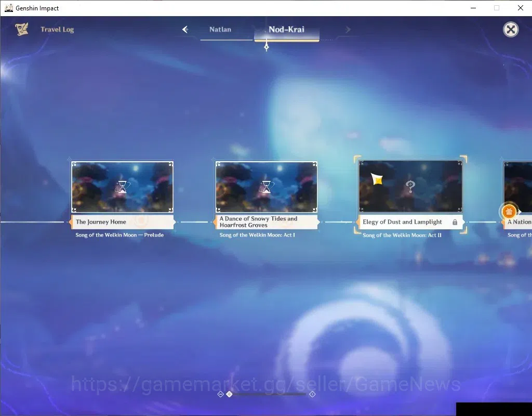This screenshot has width=532, height=416.
Task: Close the Travel Log with the round X button
Action: tap(511, 30)
